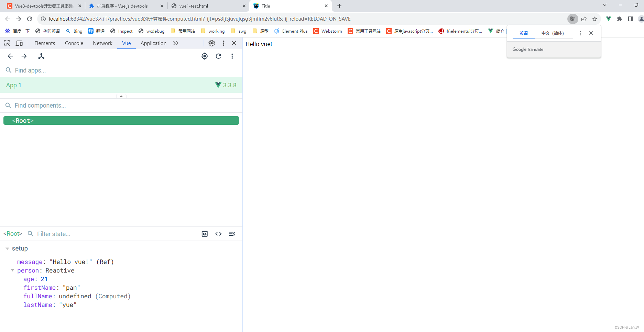
Task: Toggle the device toolbar icon
Action: 19,43
